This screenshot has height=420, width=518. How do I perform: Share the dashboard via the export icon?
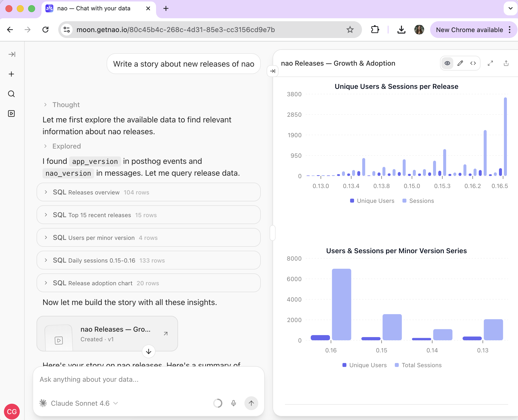506,63
